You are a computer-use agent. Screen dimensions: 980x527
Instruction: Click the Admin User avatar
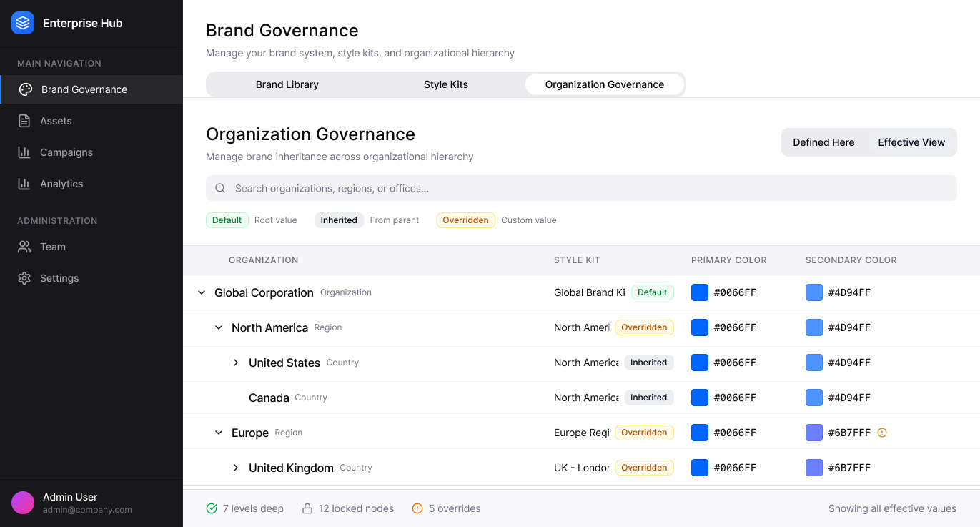click(x=23, y=503)
